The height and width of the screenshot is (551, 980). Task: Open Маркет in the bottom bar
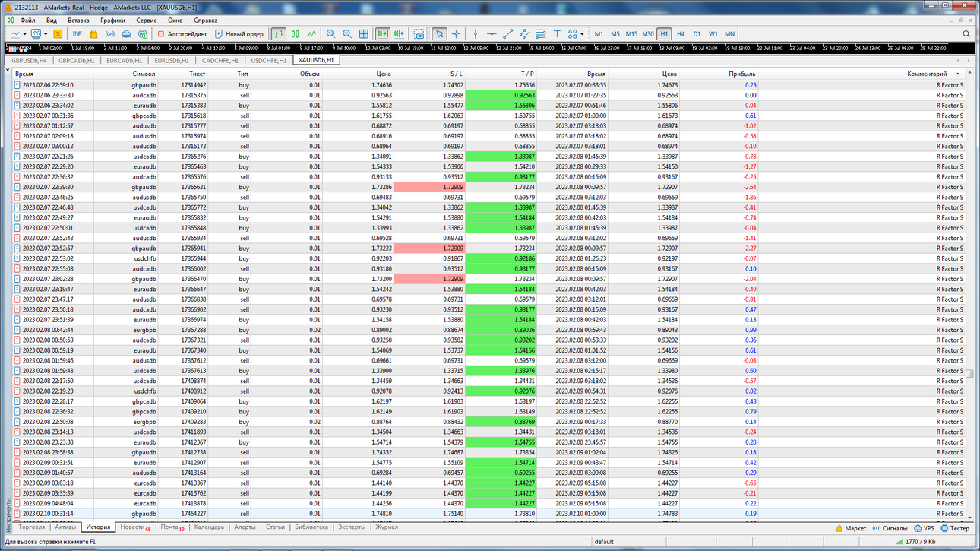pyautogui.click(x=851, y=528)
